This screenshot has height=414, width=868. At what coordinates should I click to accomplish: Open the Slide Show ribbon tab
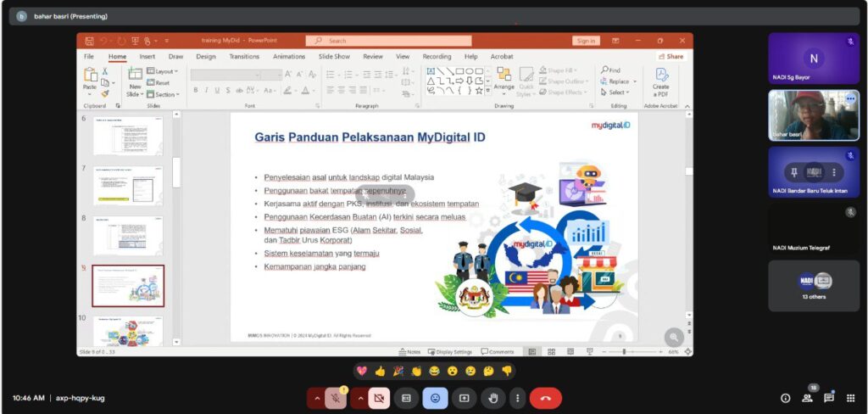point(334,57)
